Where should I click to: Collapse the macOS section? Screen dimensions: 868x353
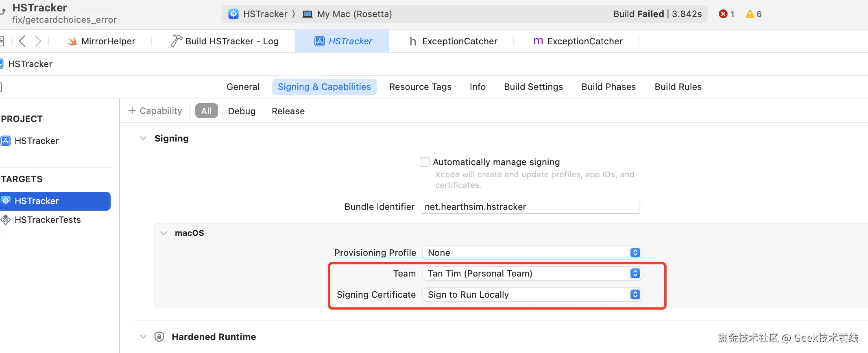[164, 233]
